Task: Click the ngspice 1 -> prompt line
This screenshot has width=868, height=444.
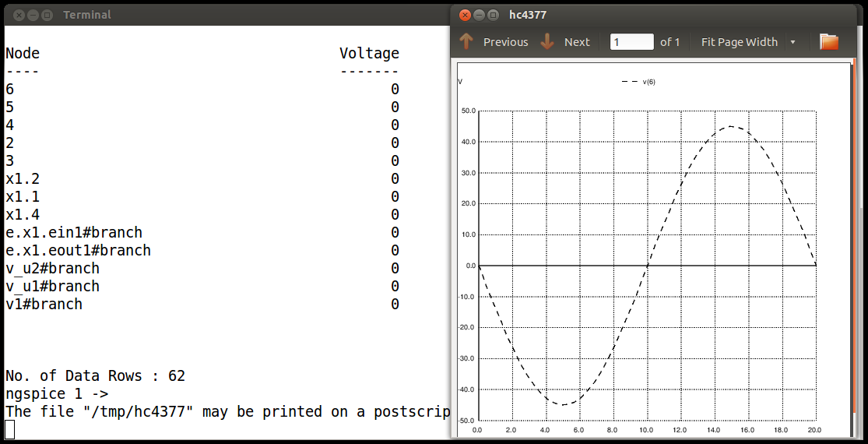Action: 57,394
